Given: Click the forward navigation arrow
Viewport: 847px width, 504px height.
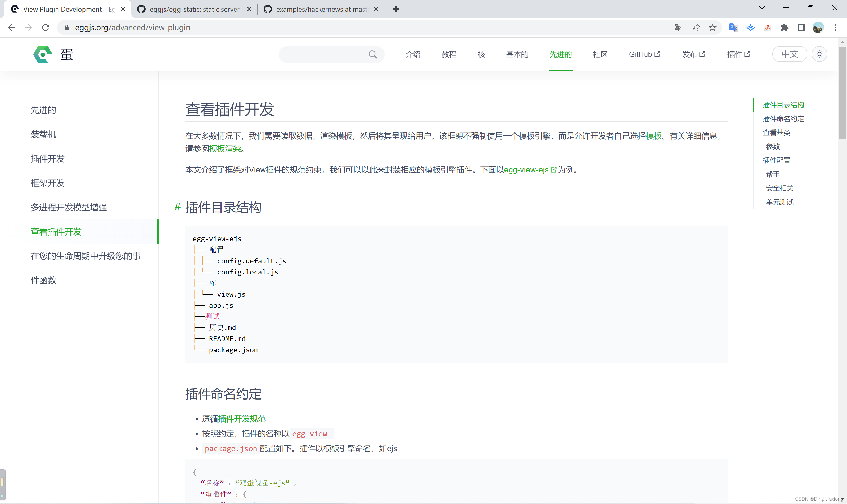Looking at the screenshot, I should tap(29, 28).
